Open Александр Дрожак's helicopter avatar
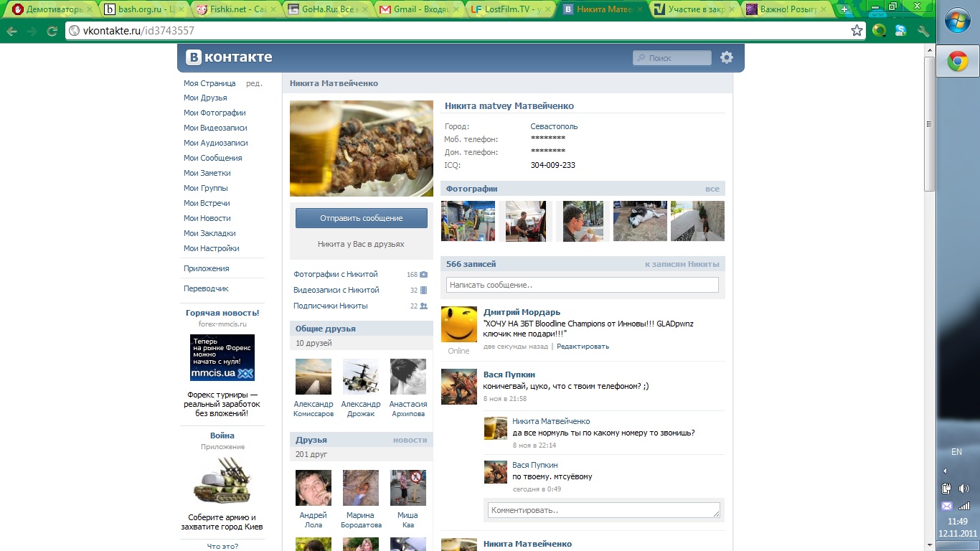The height and width of the screenshot is (551, 980). [361, 377]
